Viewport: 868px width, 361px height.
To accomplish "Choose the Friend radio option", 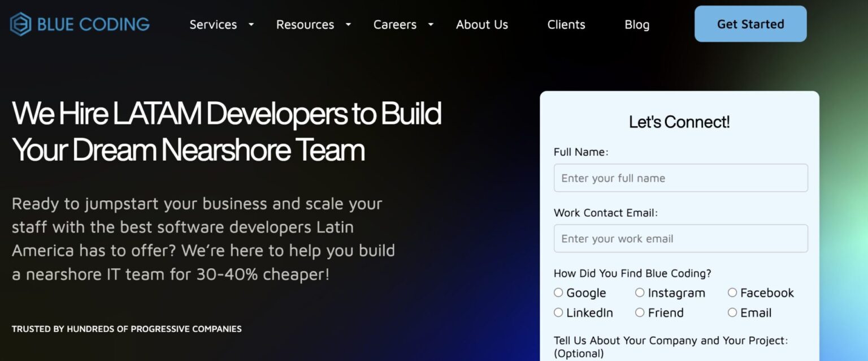I will tap(640, 312).
